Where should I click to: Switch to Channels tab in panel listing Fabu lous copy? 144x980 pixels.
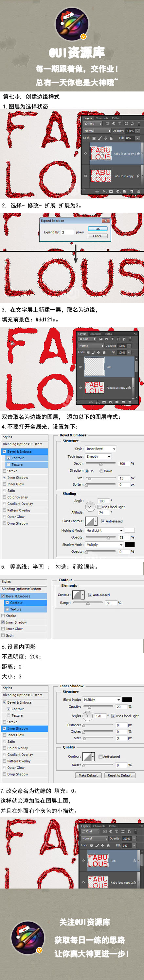(x=101, y=118)
